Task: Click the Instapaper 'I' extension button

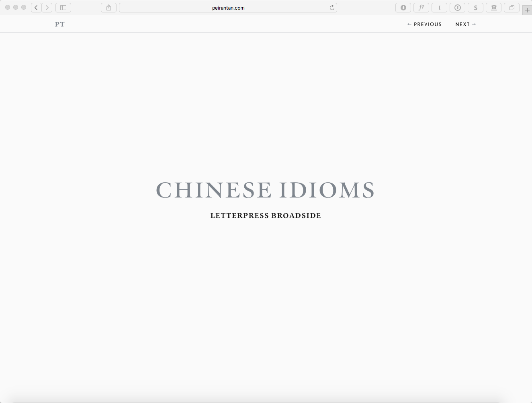Action: point(439,8)
